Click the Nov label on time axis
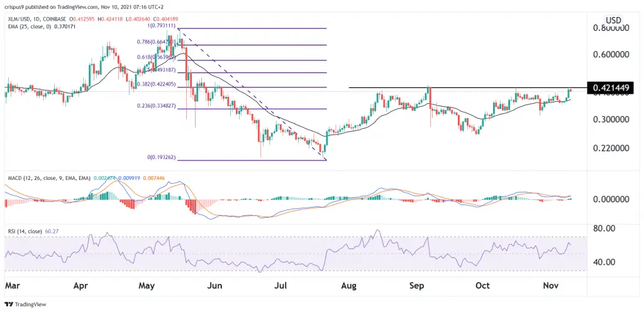This screenshot has width=644, height=312. pyautogui.click(x=550, y=286)
